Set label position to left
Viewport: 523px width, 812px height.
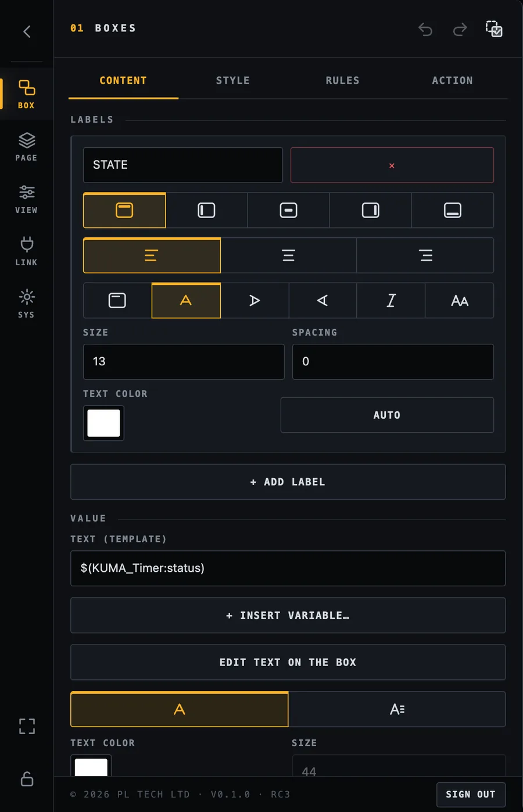click(206, 210)
